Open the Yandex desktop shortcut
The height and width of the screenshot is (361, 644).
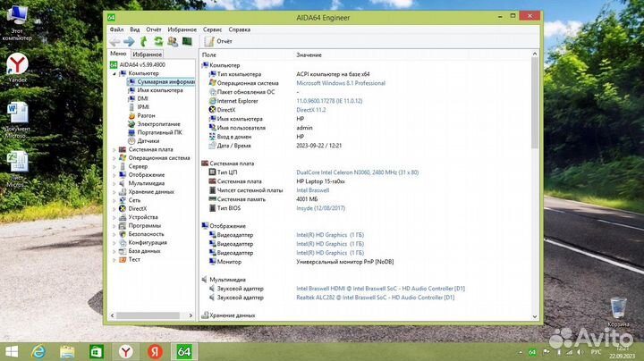coord(17,68)
